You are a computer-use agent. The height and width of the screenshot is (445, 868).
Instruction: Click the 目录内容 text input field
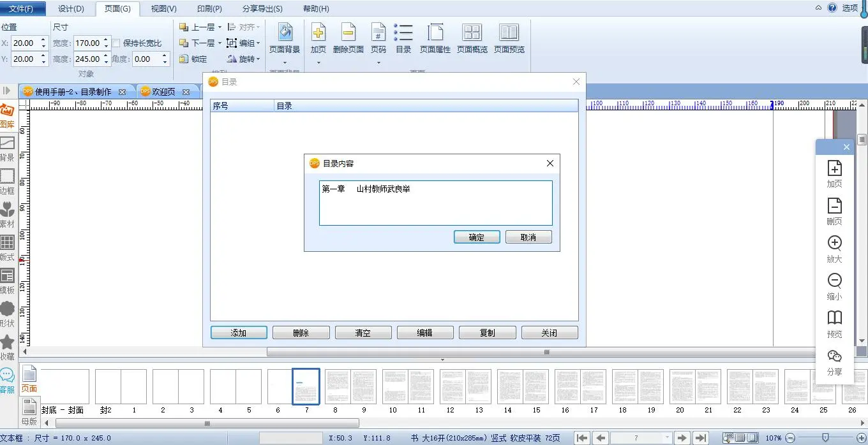(435, 203)
